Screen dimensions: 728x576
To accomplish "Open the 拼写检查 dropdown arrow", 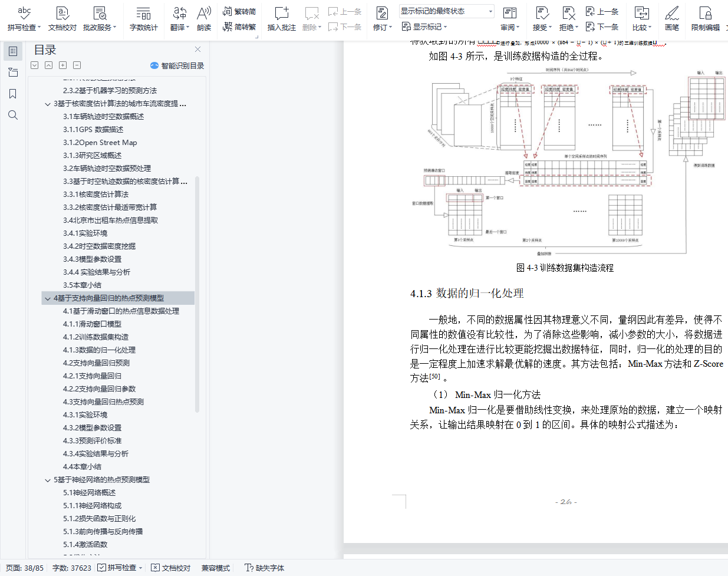I will (39, 27).
